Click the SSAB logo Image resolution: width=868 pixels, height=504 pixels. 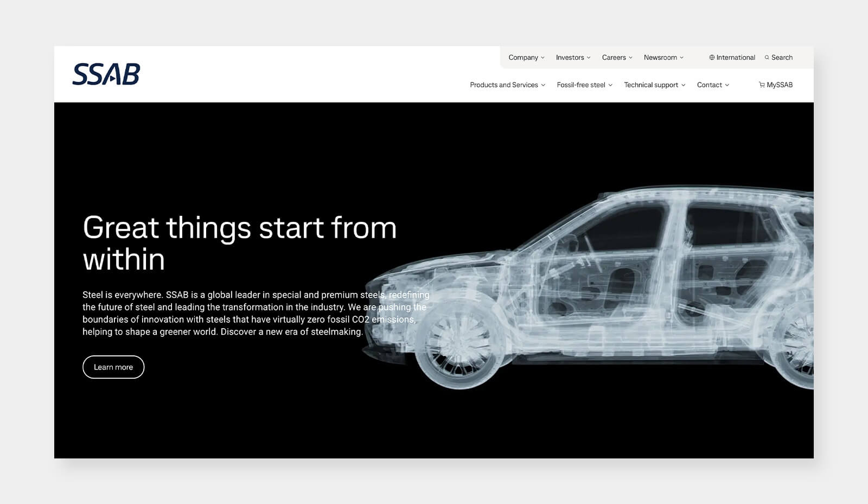point(106,74)
